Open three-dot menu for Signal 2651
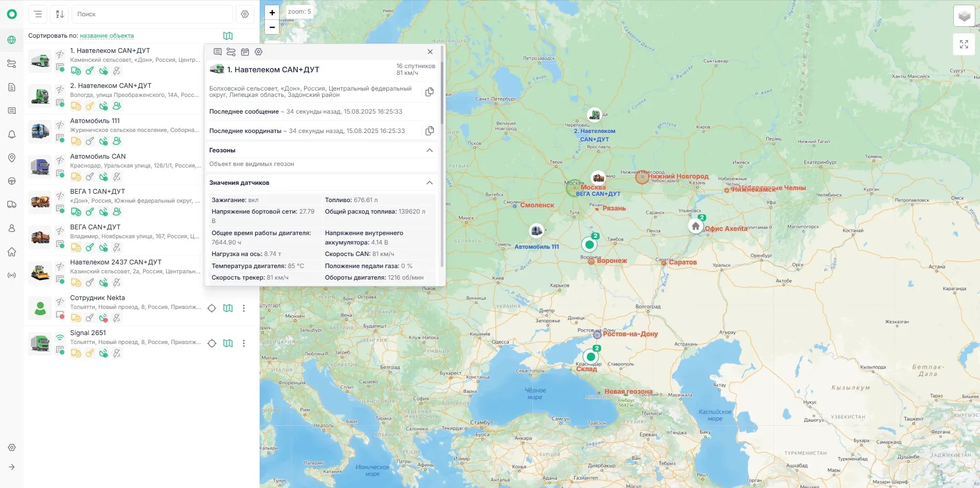 pos(244,343)
